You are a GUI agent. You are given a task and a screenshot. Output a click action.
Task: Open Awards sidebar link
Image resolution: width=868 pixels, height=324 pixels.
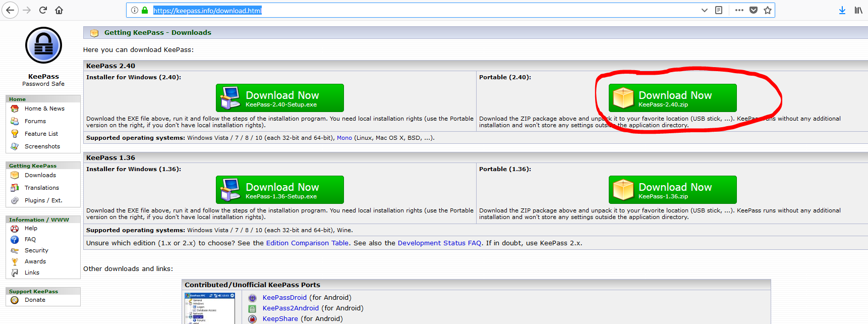pyautogui.click(x=35, y=261)
